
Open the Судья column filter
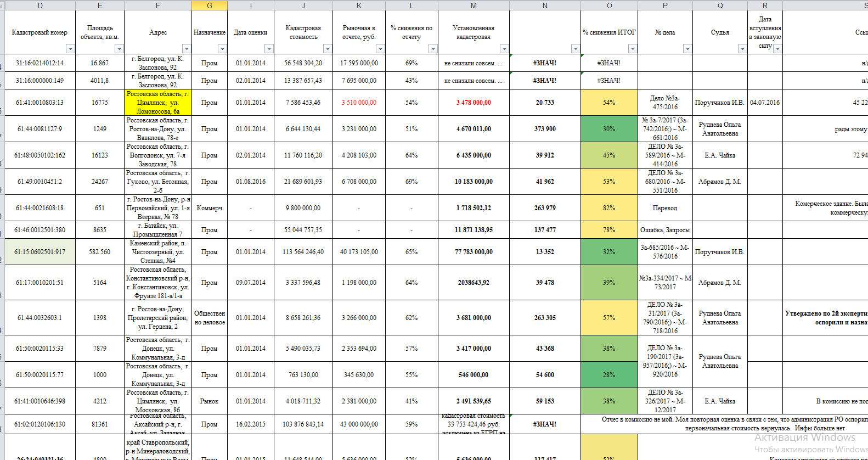click(742, 49)
